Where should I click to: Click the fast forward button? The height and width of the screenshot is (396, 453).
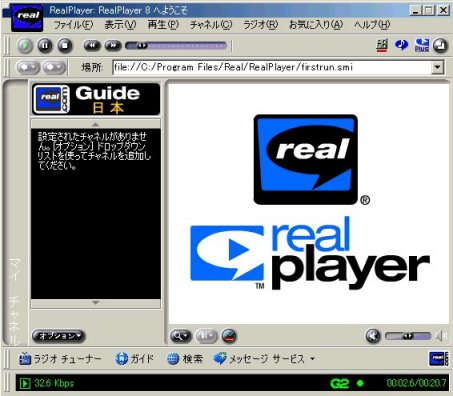pos(113,45)
